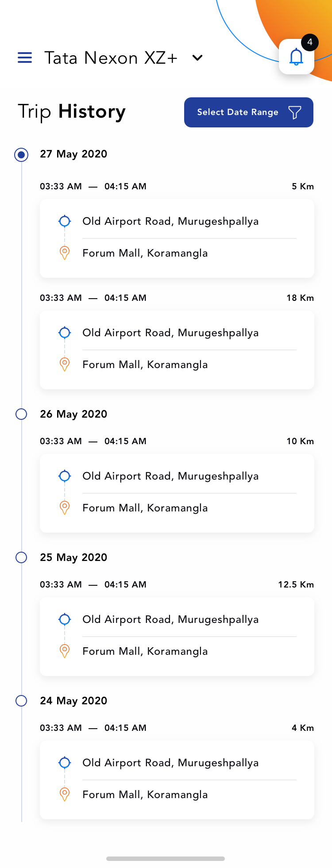332x868 pixels.
Task: Click destination pin icon in 10 Km trip
Action: 65,507
